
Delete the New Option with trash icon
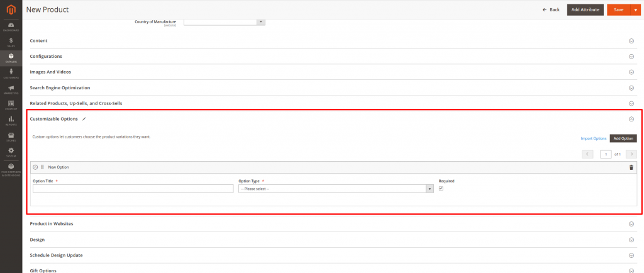coord(631,167)
